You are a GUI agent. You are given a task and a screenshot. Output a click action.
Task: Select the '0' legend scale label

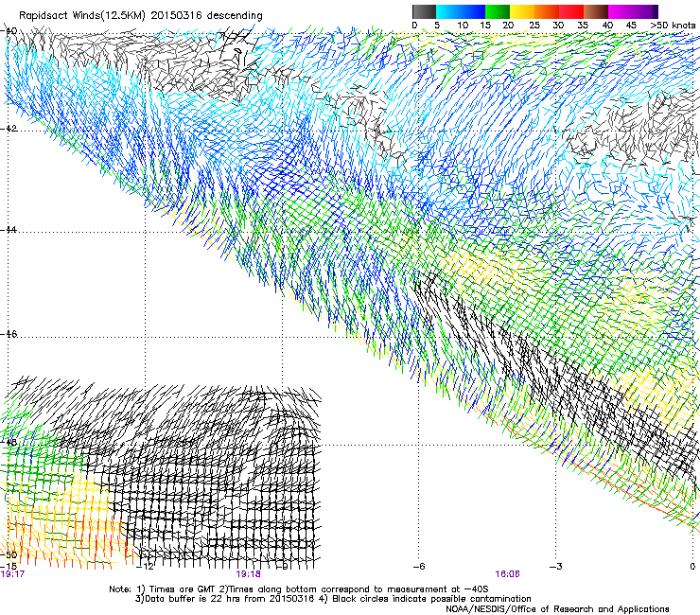pos(414,26)
